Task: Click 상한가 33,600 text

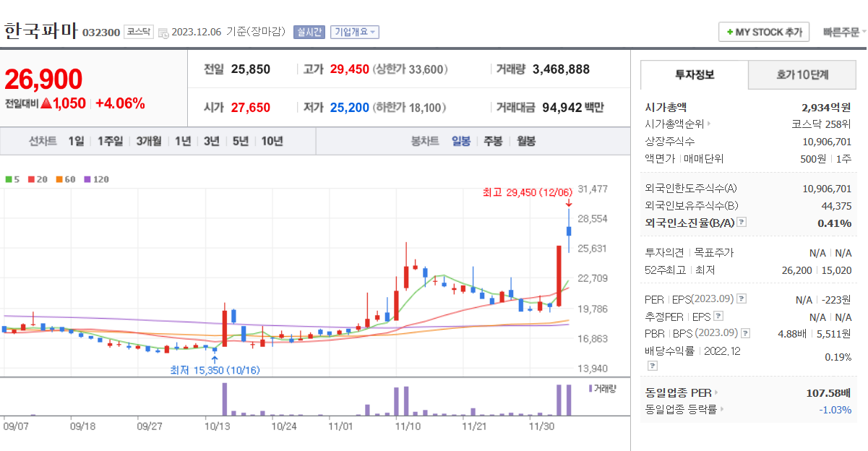Action: click(x=411, y=69)
